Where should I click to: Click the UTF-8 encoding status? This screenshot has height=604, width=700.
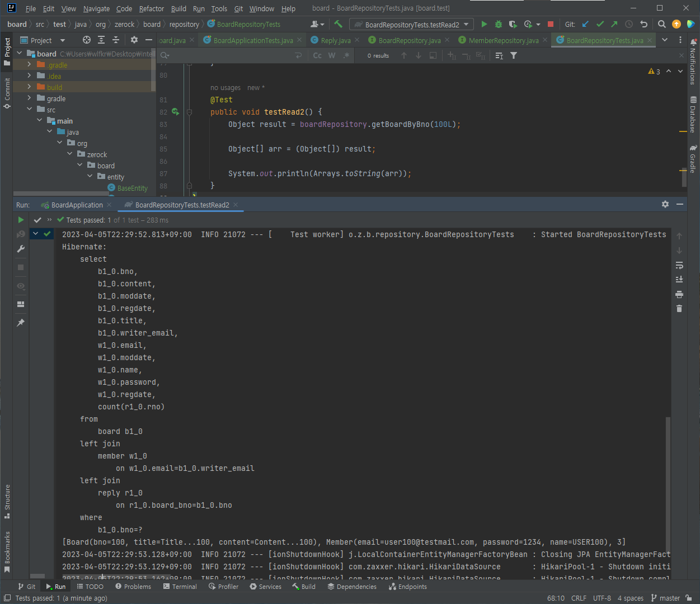click(x=602, y=598)
